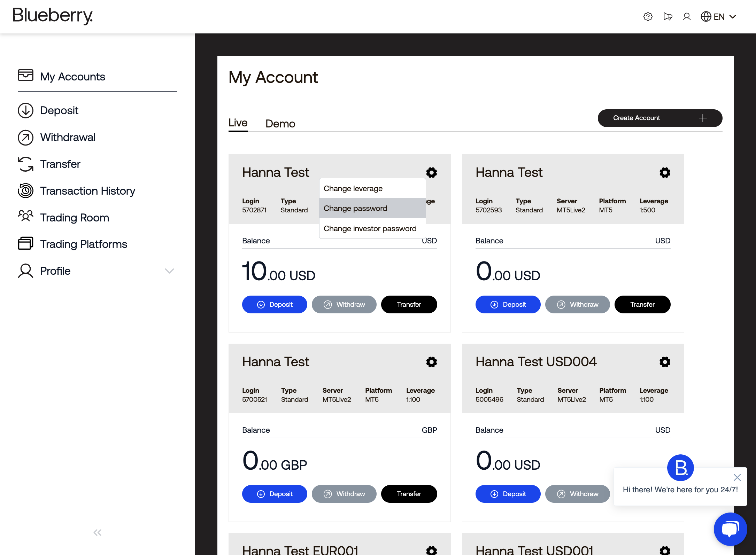Transfer from account 5702593
Viewport: 756px width, 555px height.
[642, 304]
